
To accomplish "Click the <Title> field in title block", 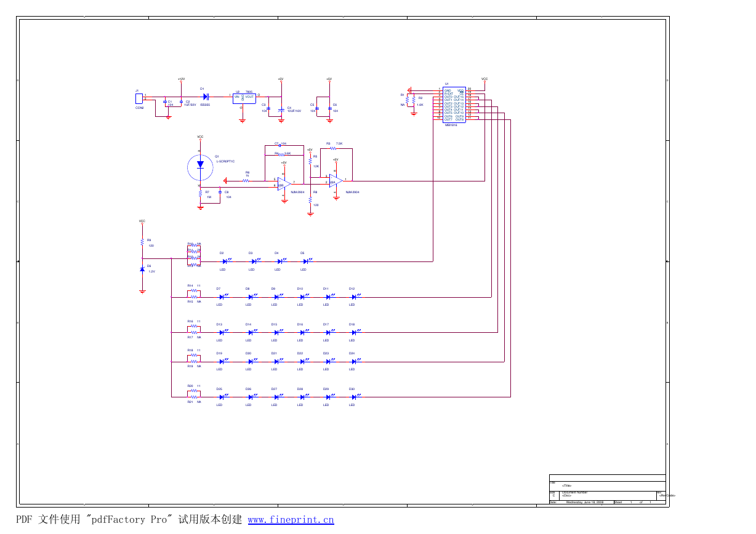I will pyautogui.click(x=566, y=485).
